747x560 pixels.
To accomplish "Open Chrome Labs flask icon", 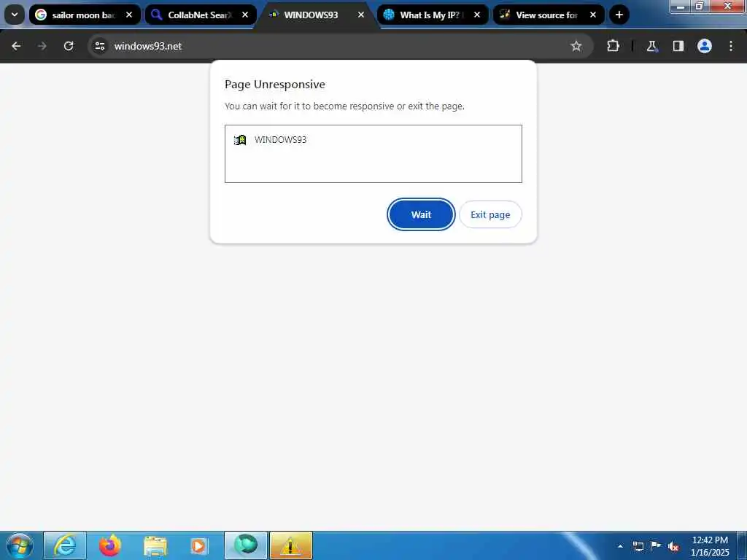I will pos(651,46).
